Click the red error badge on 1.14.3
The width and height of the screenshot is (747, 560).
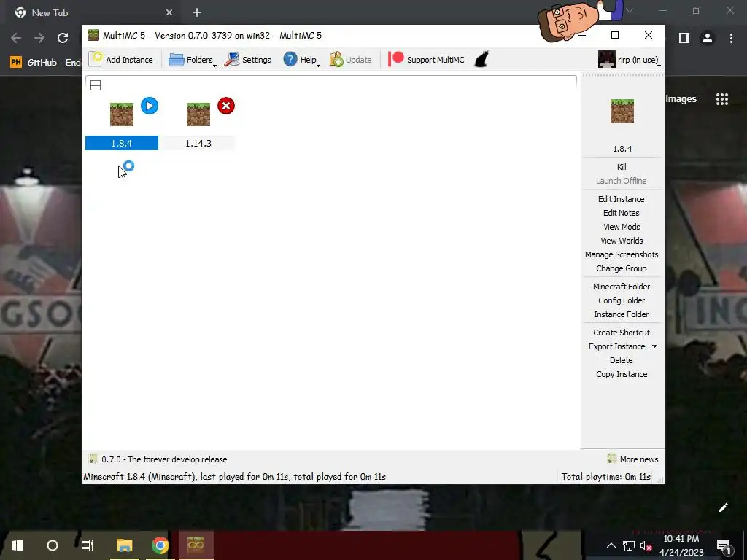(226, 106)
